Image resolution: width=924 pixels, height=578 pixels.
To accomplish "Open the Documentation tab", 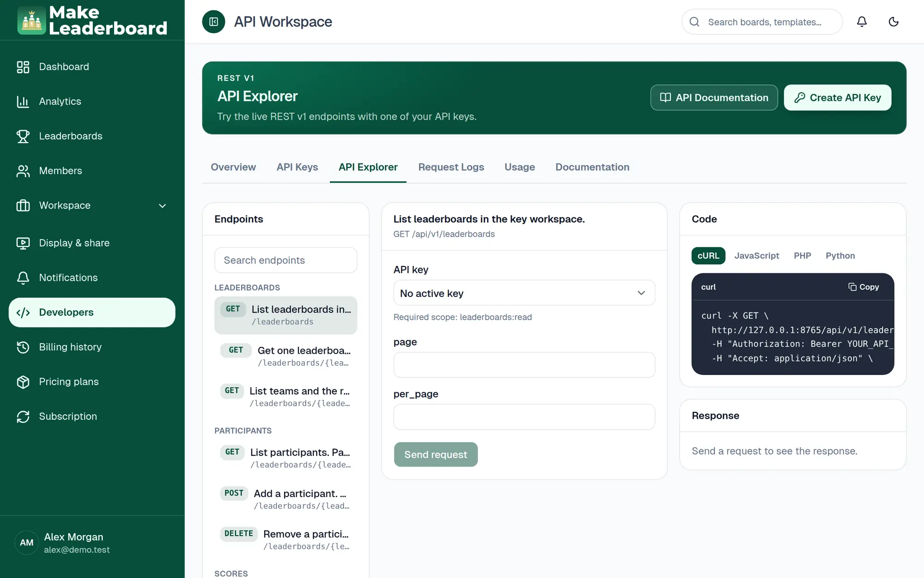I will (x=592, y=167).
